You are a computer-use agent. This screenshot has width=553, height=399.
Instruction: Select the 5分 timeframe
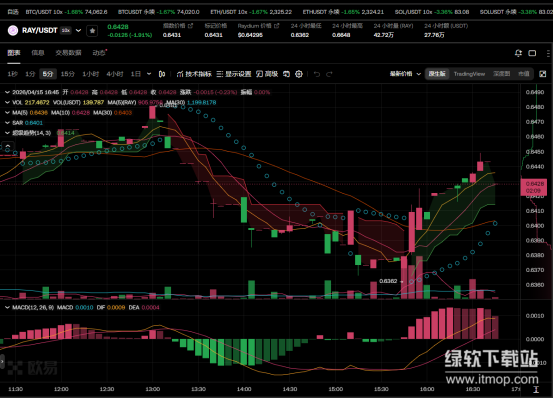click(48, 74)
